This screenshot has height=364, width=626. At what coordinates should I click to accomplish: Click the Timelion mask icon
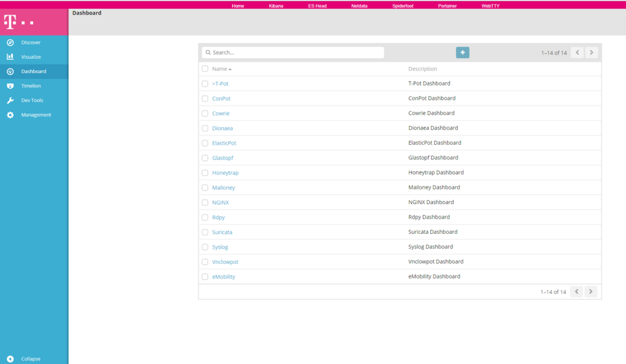tap(10, 86)
